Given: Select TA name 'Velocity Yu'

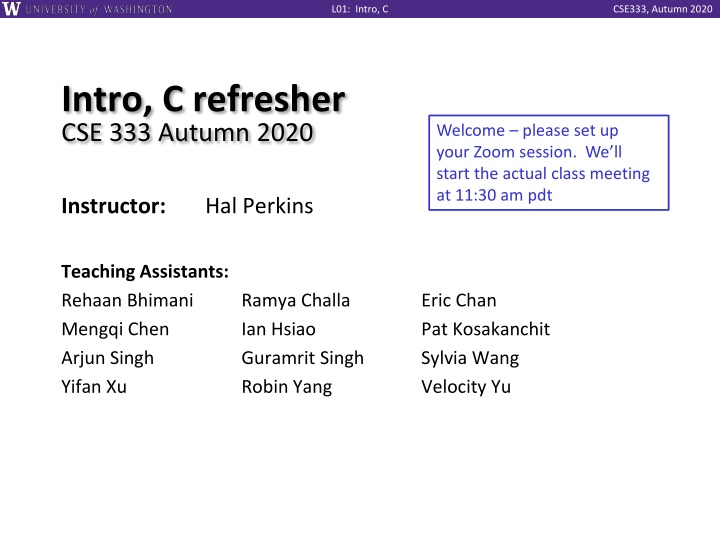Looking at the screenshot, I should (x=466, y=388).
